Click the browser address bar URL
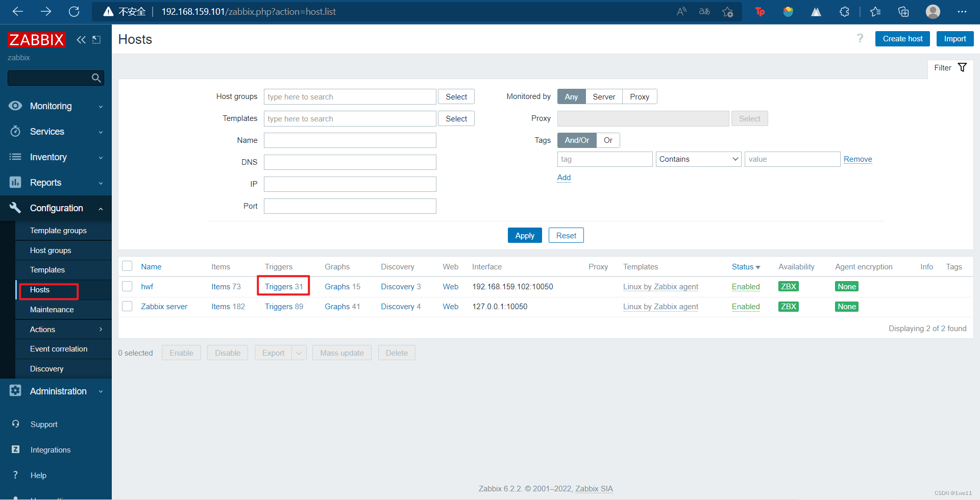The image size is (980, 500). (x=249, y=12)
